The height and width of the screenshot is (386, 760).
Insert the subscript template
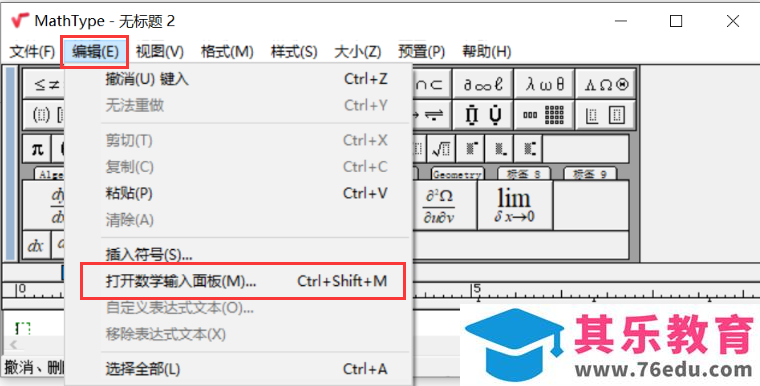point(500,149)
